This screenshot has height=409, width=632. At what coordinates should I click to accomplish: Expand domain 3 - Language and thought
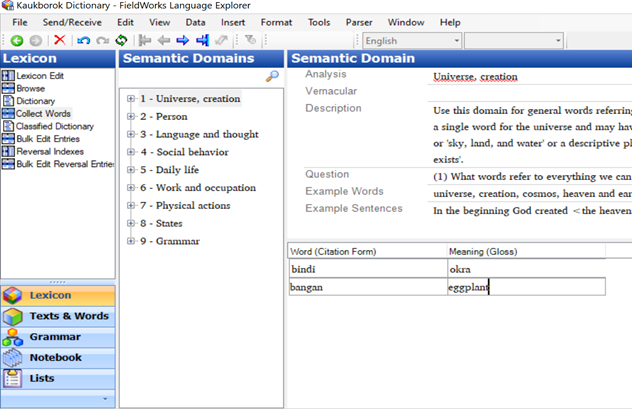[131, 134]
